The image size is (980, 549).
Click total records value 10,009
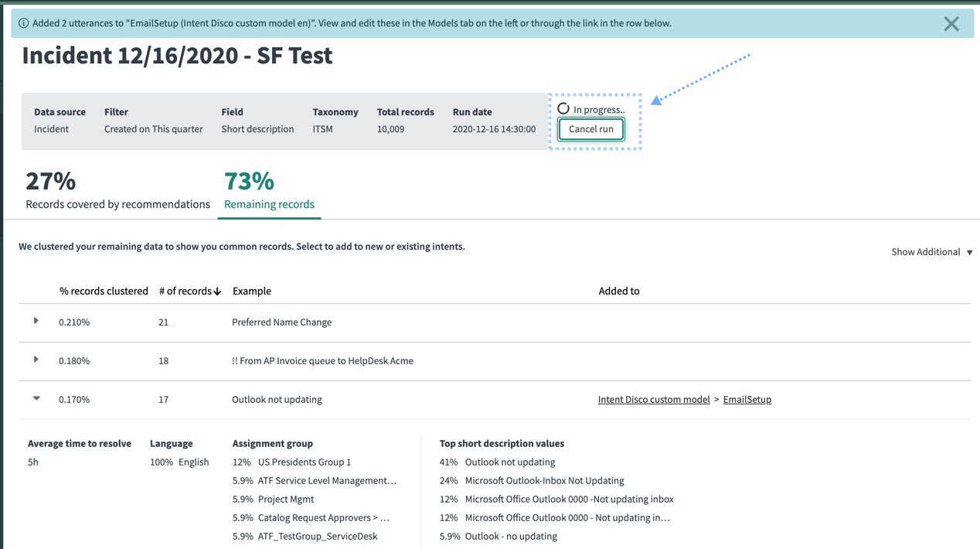coord(391,129)
